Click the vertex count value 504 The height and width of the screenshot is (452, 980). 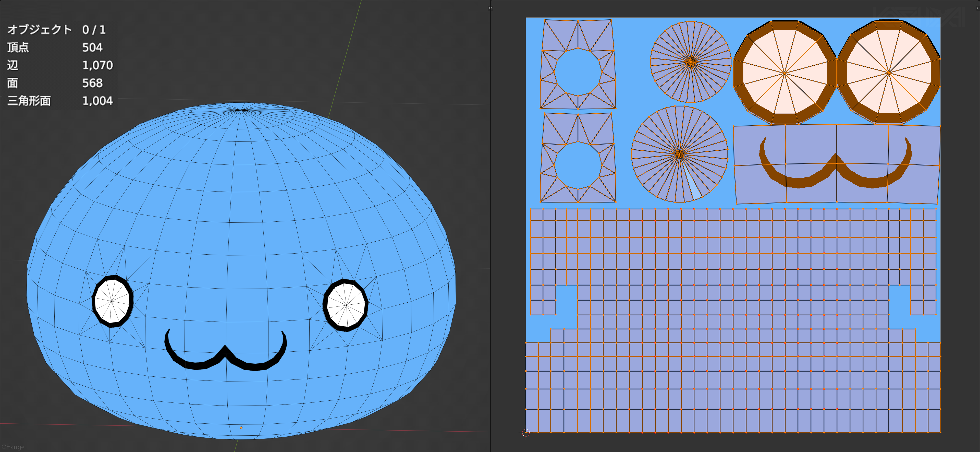92,47
